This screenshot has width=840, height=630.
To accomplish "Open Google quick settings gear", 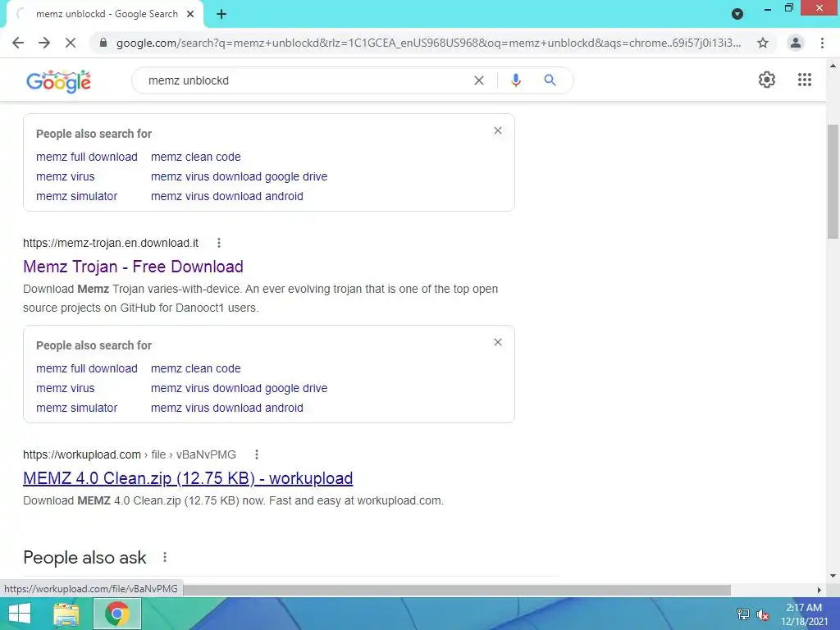I will (767, 80).
